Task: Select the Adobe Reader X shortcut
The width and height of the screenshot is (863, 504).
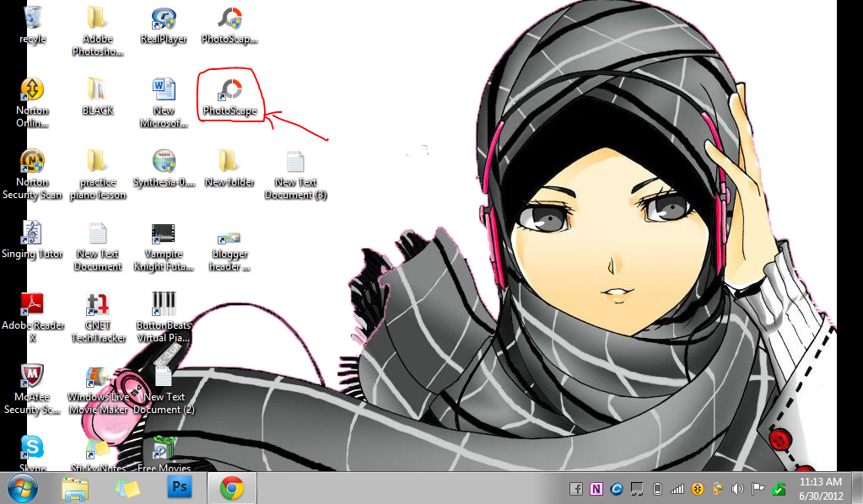Action: (32, 318)
